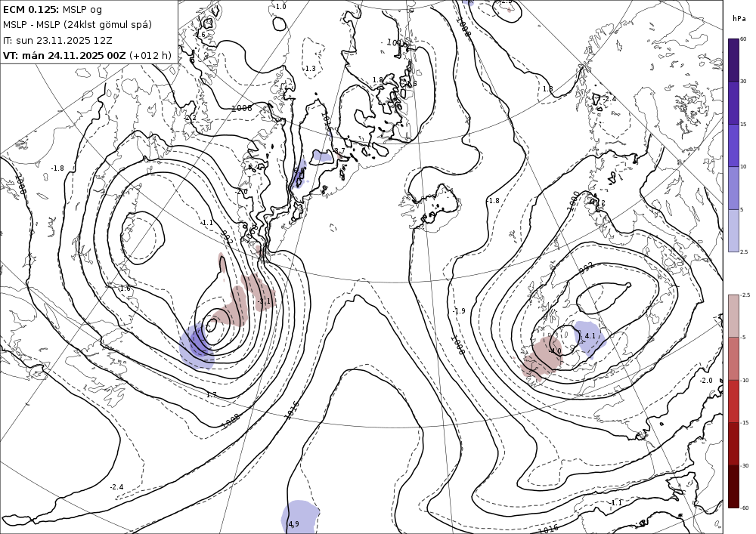The width and height of the screenshot is (756, 534).
Task: Click the '(+012 h)' forecast offset text
Action: pyautogui.click(x=150, y=56)
